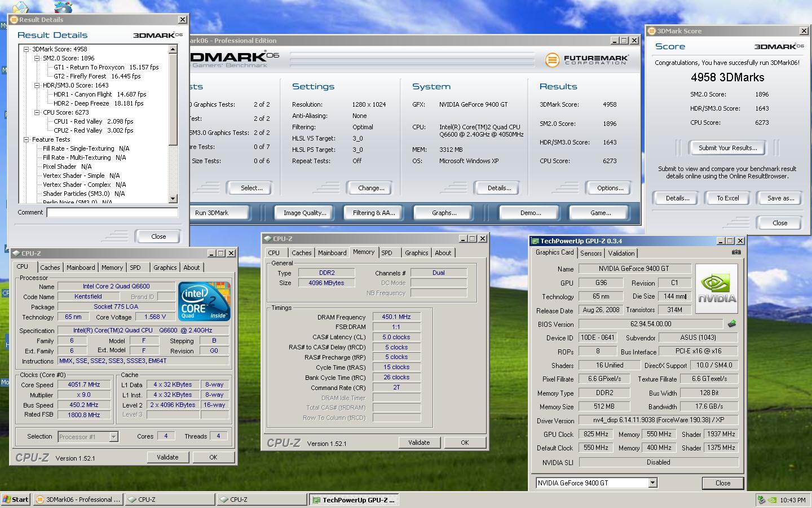Collapse the HDR/SM3.0 Score tree node
The width and height of the screenshot is (812, 508).
[37, 85]
